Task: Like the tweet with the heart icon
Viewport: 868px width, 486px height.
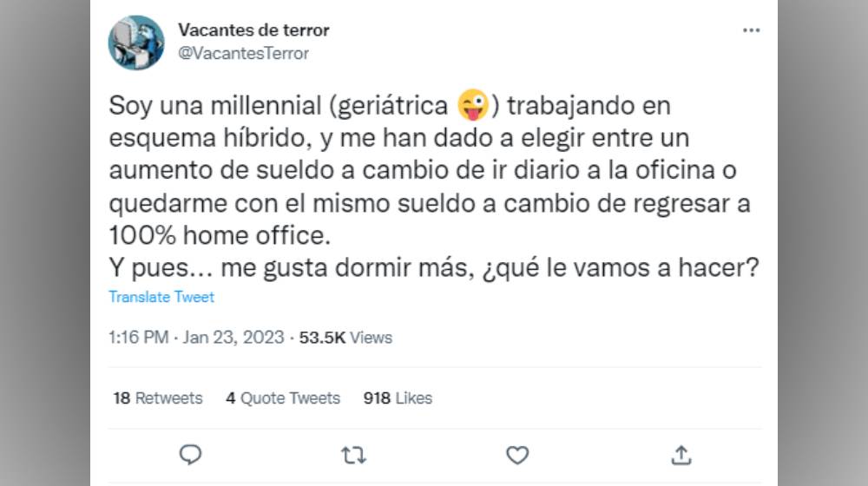Action: (517, 455)
